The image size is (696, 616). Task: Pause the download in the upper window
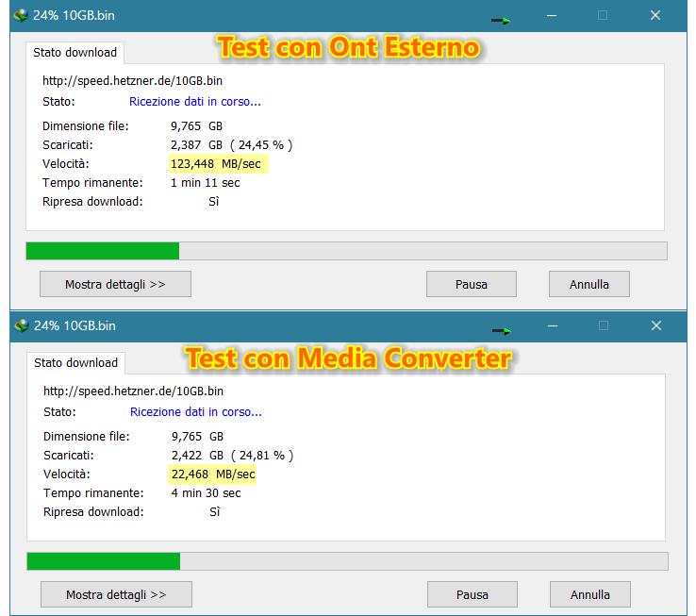click(472, 284)
